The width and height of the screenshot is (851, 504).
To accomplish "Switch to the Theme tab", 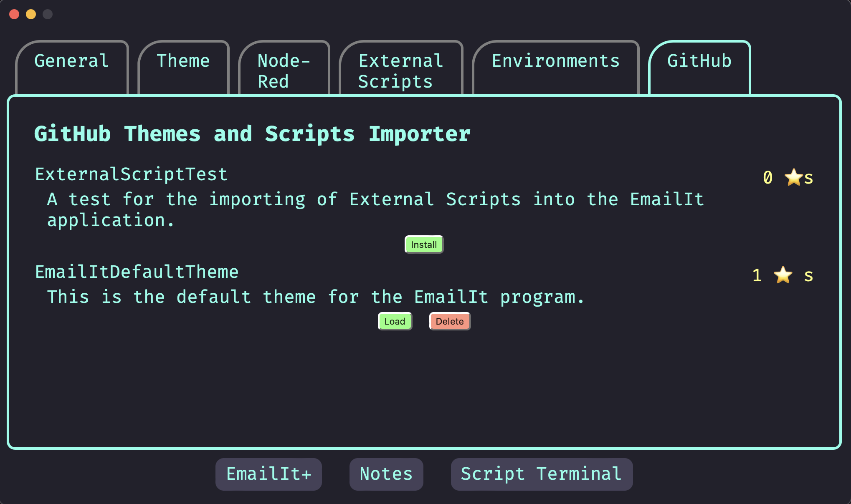I will click(x=184, y=61).
